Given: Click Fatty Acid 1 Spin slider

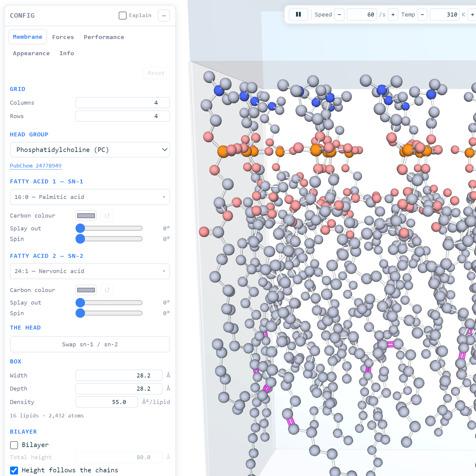Looking at the screenshot, I should [x=109, y=239].
